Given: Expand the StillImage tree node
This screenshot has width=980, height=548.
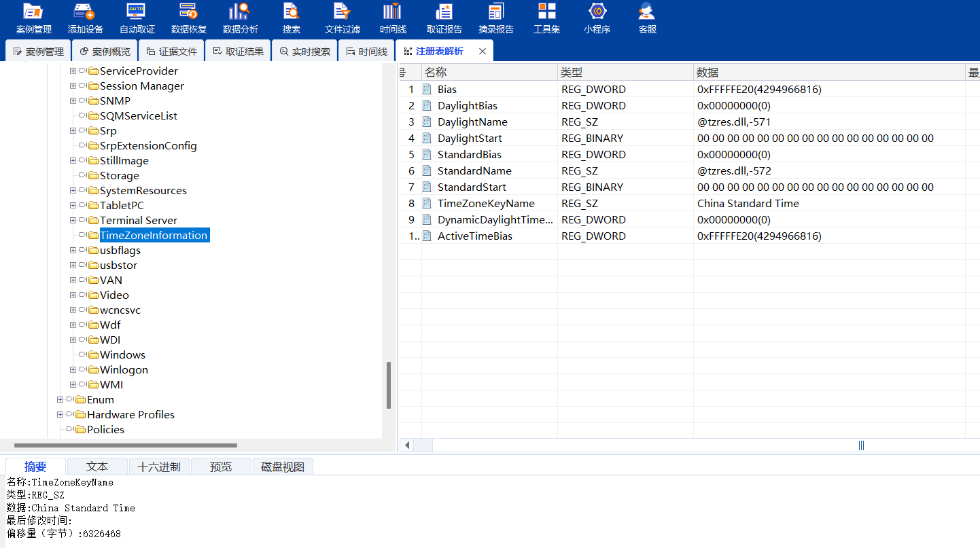Looking at the screenshot, I should [x=73, y=161].
